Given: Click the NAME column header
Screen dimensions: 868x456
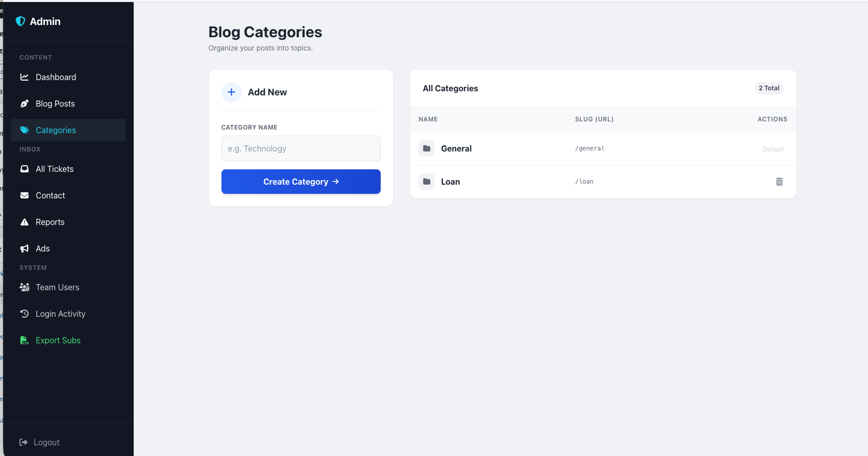Looking at the screenshot, I should coord(428,119).
